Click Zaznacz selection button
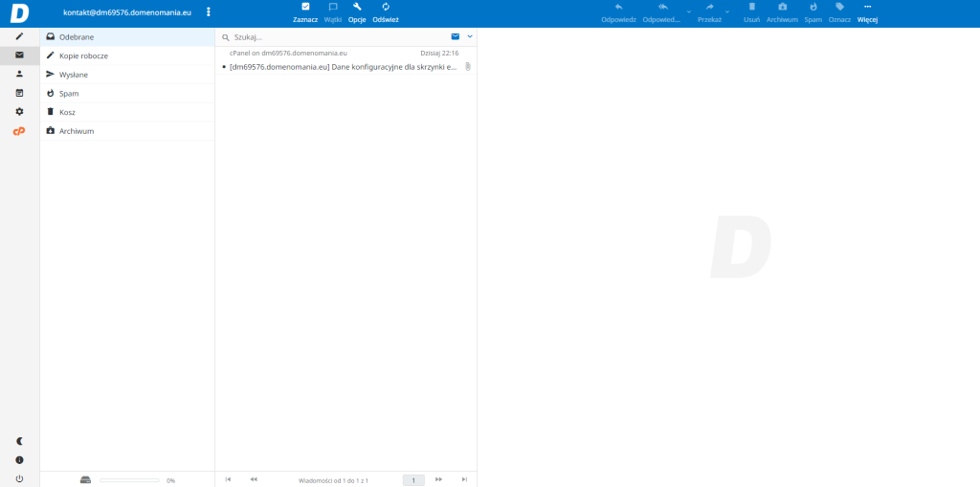Image resolution: width=980 pixels, height=487 pixels. click(305, 13)
